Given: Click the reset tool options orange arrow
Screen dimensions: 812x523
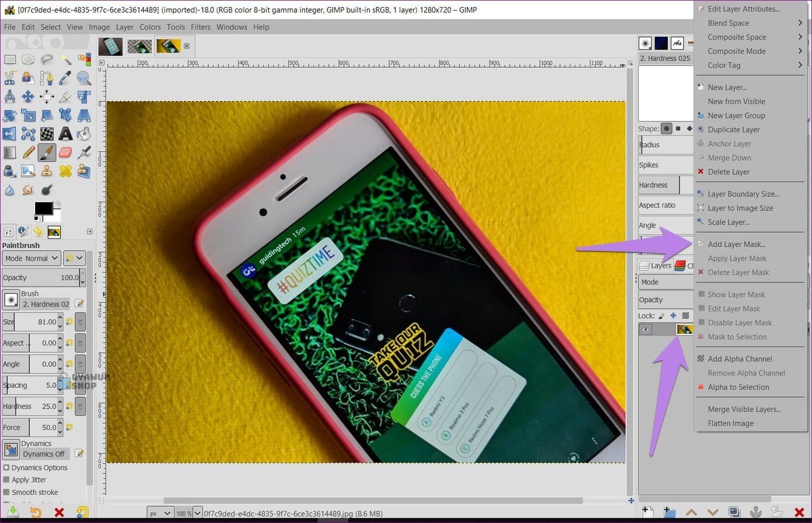Looking at the screenshot, I should tap(36, 512).
